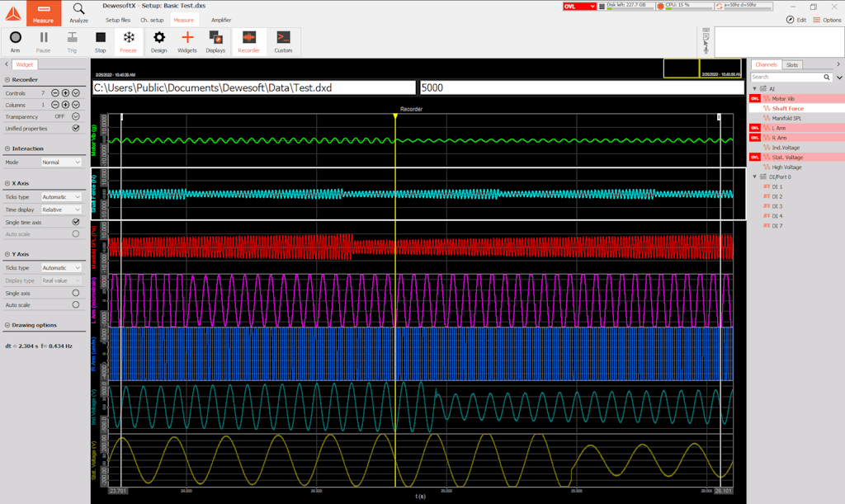Open Transparency OFF dropdown
Viewport: 845px width, 504px height.
tap(76, 116)
